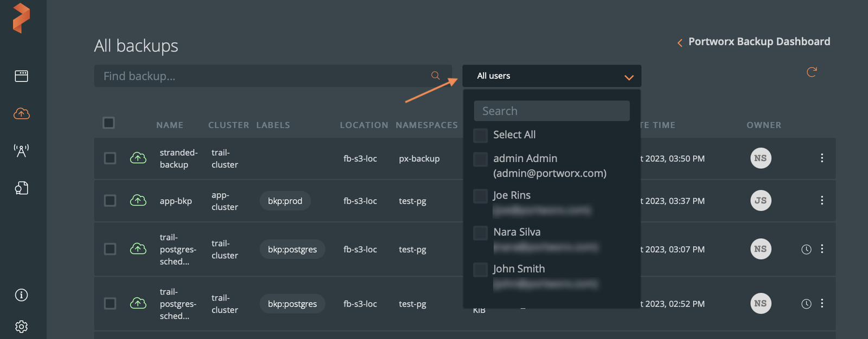This screenshot has height=339, width=868.
Task: Select the cloud backup icon in sidebar
Action: [21, 113]
